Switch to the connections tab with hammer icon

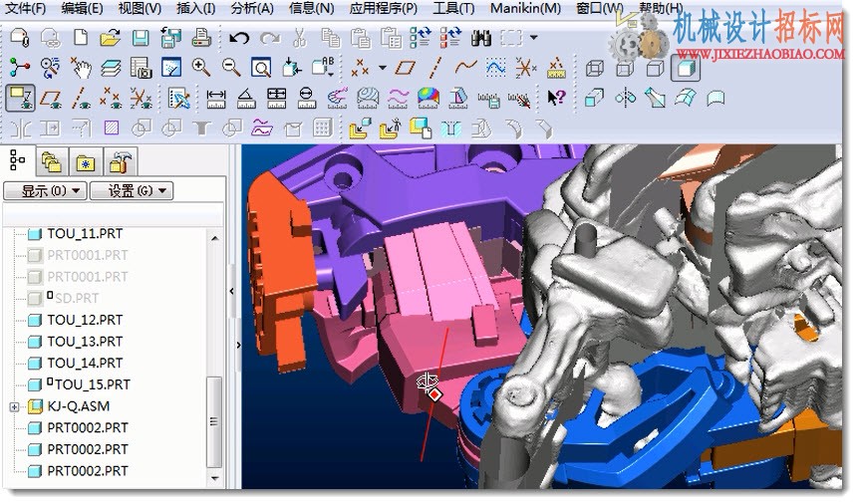pyautogui.click(x=120, y=161)
